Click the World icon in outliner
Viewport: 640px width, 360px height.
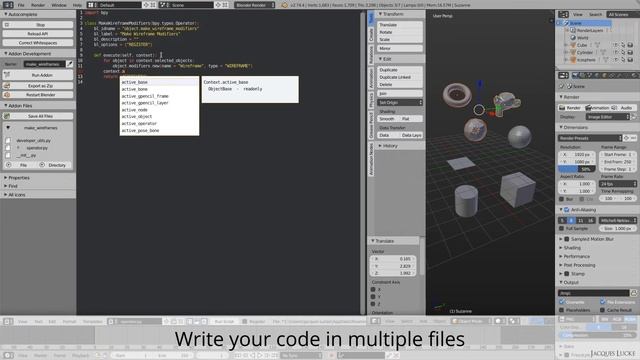[573, 38]
